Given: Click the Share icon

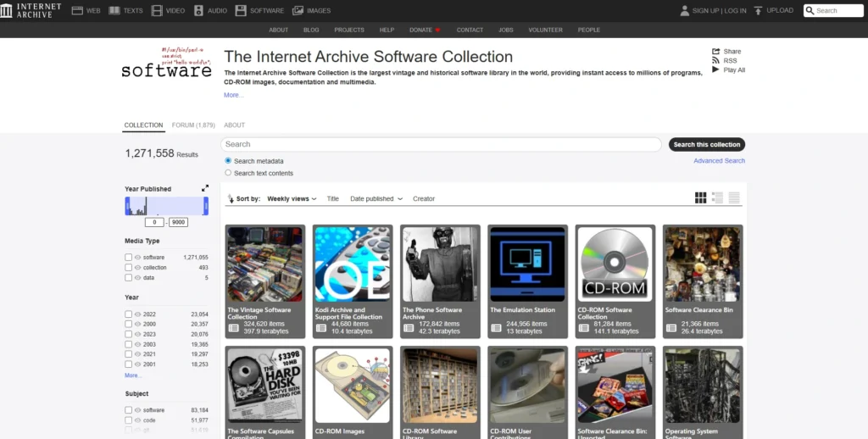Looking at the screenshot, I should coord(715,51).
